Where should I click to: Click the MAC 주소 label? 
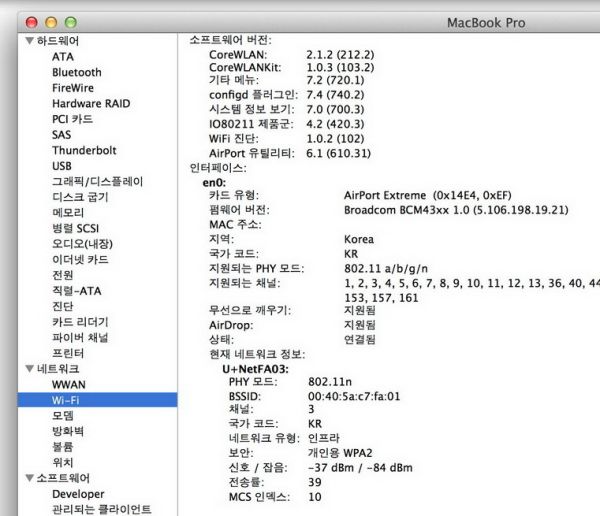coord(235,224)
